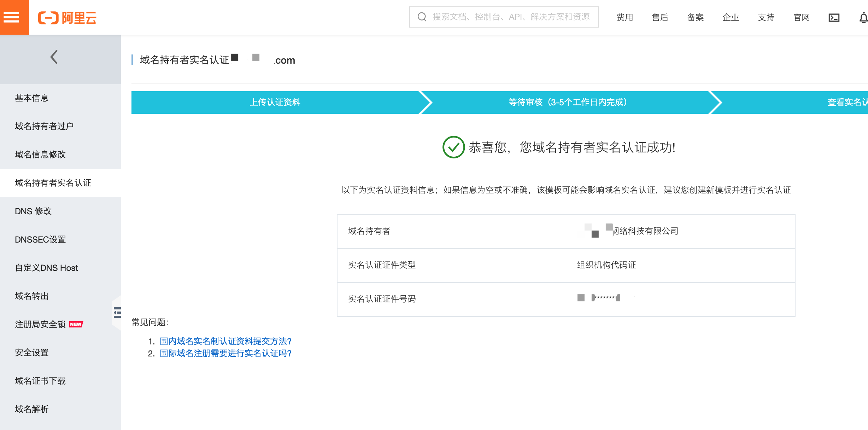The width and height of the screenshot is (868, 430).
Task: Select 域名解析 in the sidebar
Action: (x=31, y=409)
